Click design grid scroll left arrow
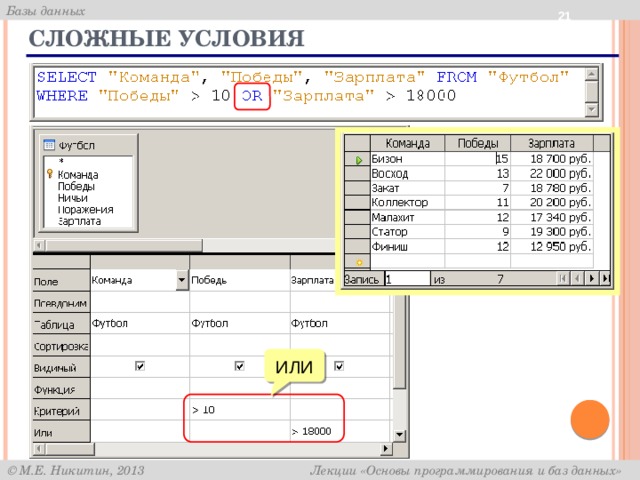 [x=39, y=449]
